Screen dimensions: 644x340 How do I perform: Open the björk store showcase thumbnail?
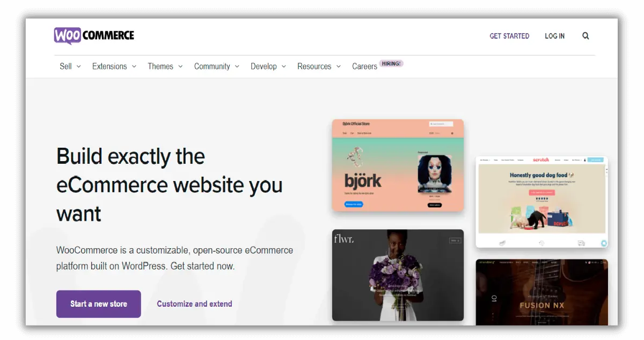coord(398,165)
